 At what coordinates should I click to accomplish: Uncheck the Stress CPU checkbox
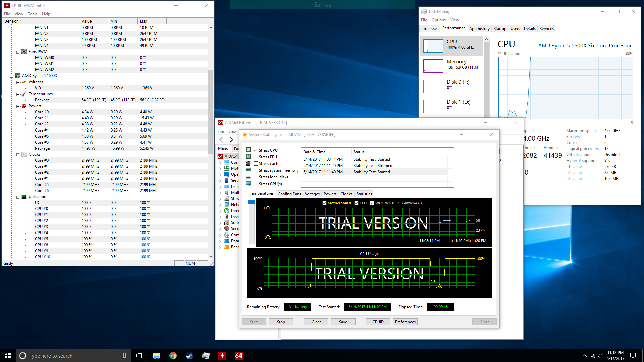(256, 150)
